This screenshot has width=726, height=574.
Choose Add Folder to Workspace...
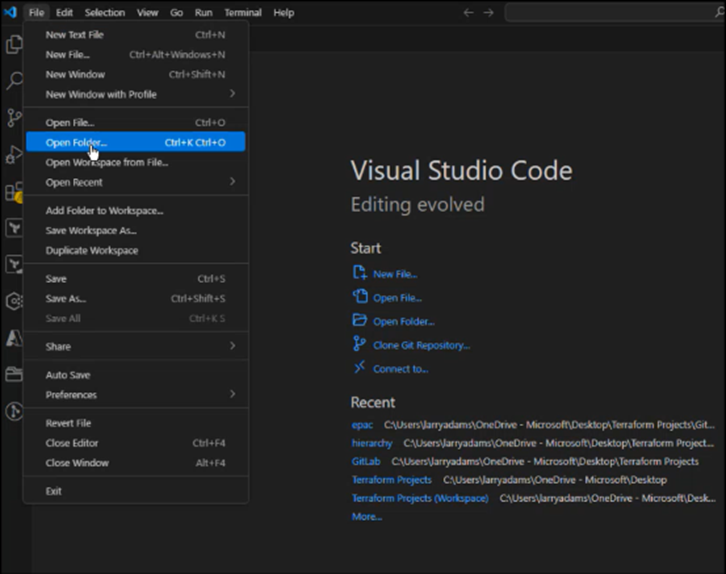click(x=136, y=211)
